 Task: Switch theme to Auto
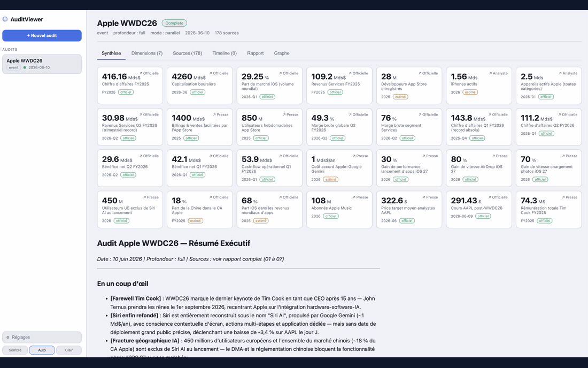(42, 350)
